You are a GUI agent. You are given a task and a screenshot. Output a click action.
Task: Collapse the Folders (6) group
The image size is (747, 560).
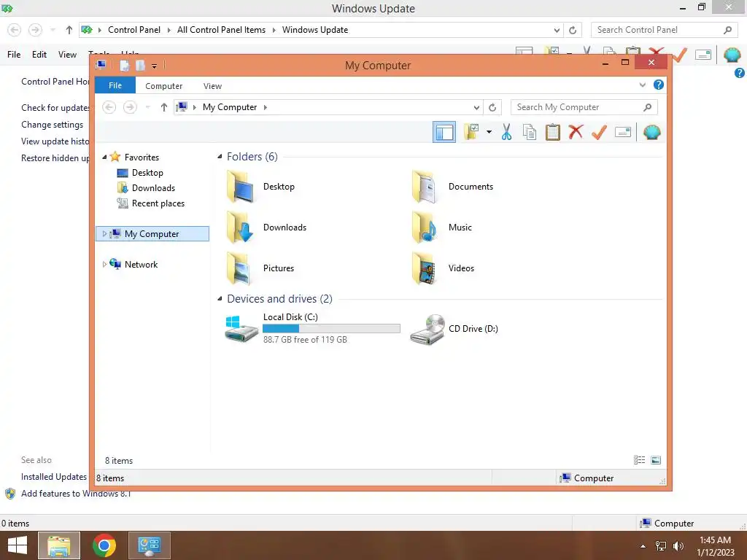pyautogui.click(x=220, y=157)
